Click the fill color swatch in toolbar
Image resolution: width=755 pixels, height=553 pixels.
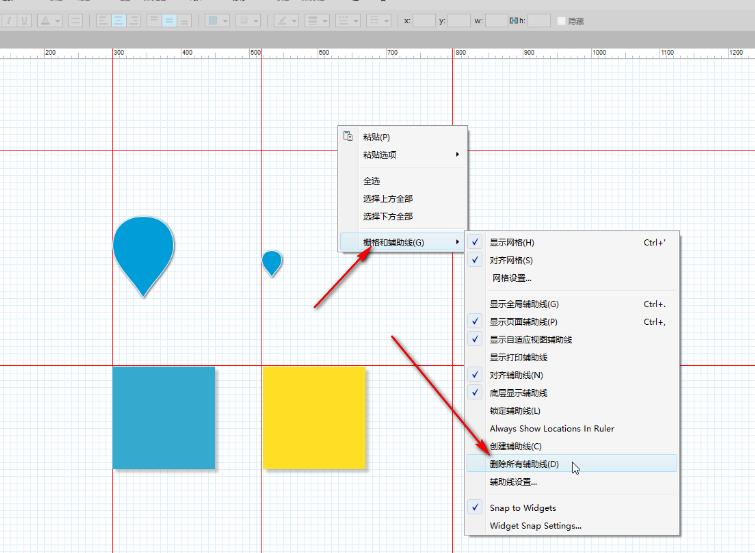point(212,20)
